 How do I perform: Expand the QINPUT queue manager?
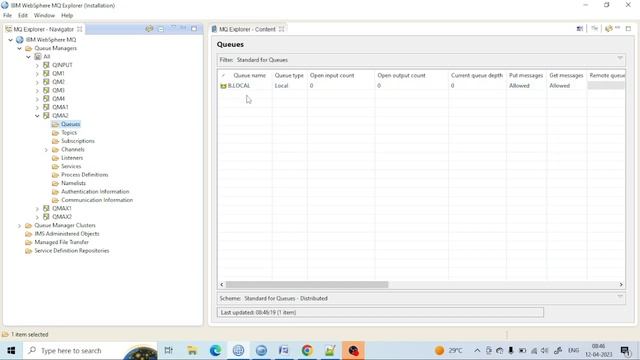pos(37,65)
